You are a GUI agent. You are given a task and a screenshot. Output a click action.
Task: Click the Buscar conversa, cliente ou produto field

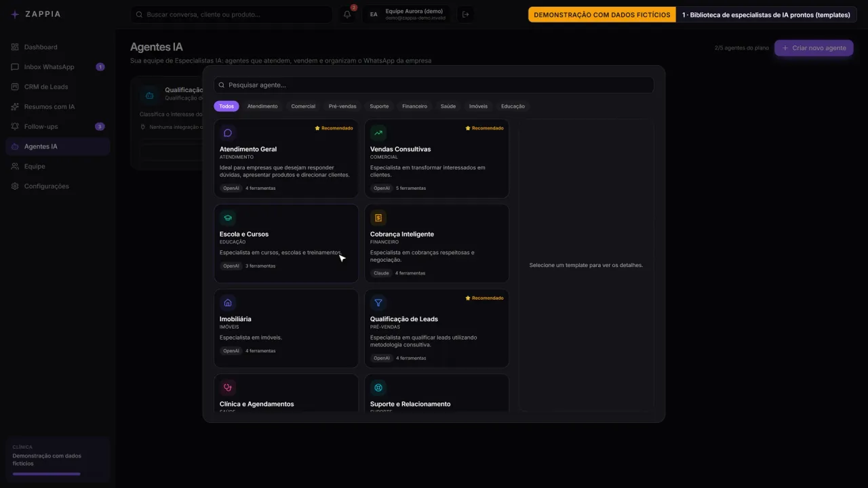231,14
